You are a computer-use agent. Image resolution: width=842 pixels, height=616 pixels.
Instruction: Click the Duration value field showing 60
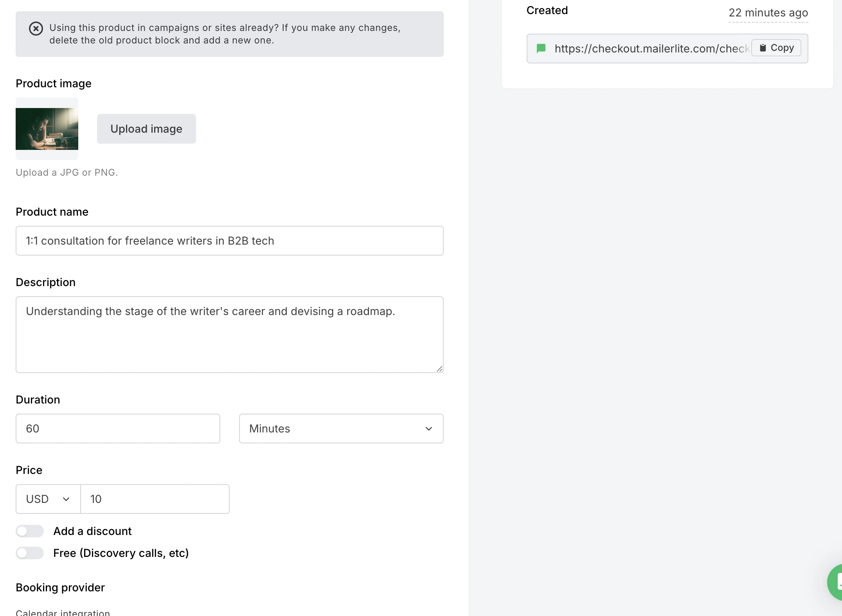coord(118,429)
